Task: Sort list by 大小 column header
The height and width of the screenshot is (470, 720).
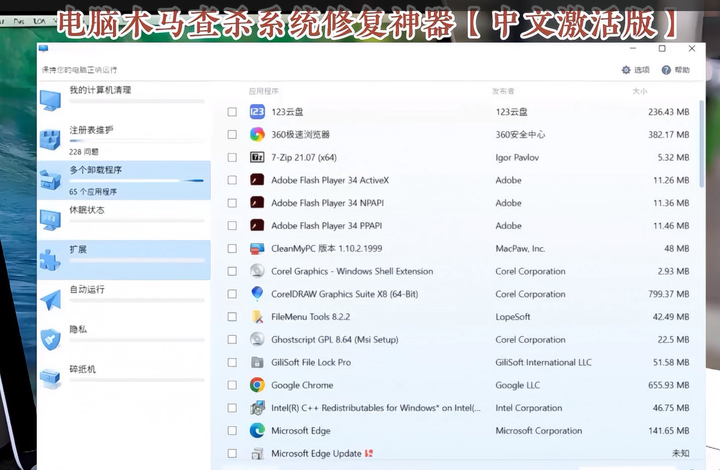Action: tap(640, 91)
